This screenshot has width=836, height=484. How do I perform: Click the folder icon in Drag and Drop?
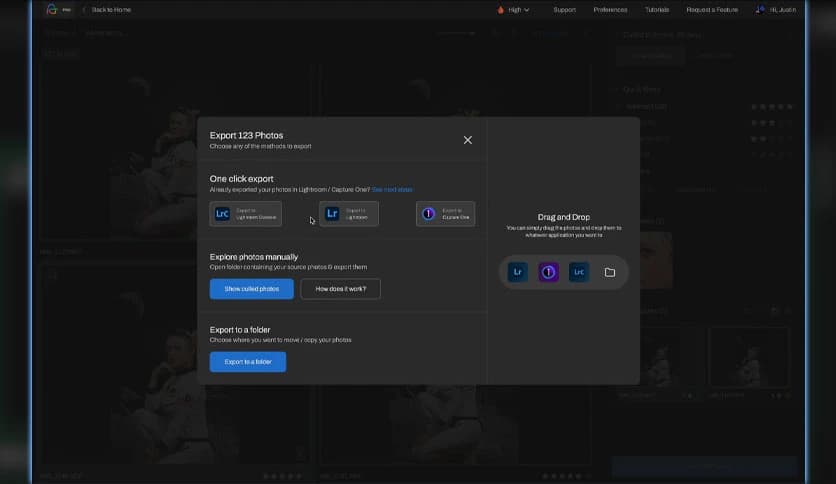610,272
